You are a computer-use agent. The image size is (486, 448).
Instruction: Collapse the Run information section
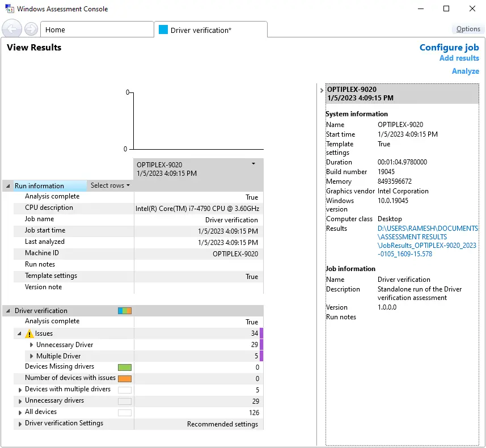pyautogui.click(x=8, y=186)
